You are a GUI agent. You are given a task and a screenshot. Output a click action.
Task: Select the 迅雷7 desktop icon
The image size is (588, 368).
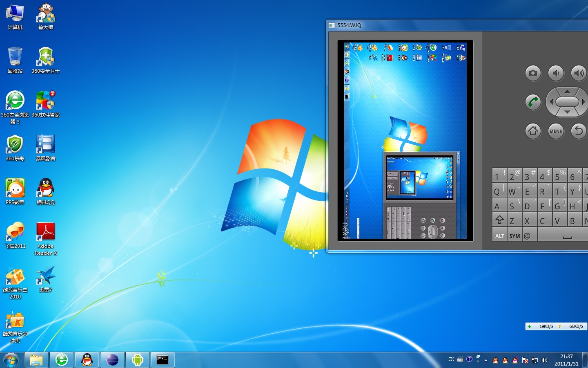46,279
